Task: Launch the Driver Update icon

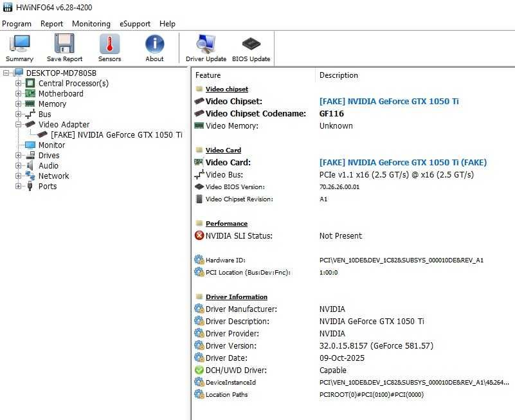Action: (206, 44)
